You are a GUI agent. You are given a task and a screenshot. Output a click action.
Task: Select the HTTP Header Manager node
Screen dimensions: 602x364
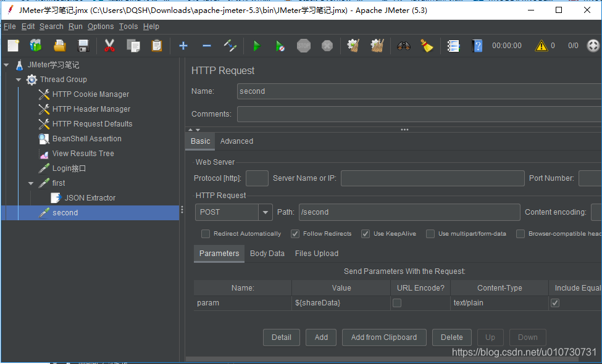[91, 109]
